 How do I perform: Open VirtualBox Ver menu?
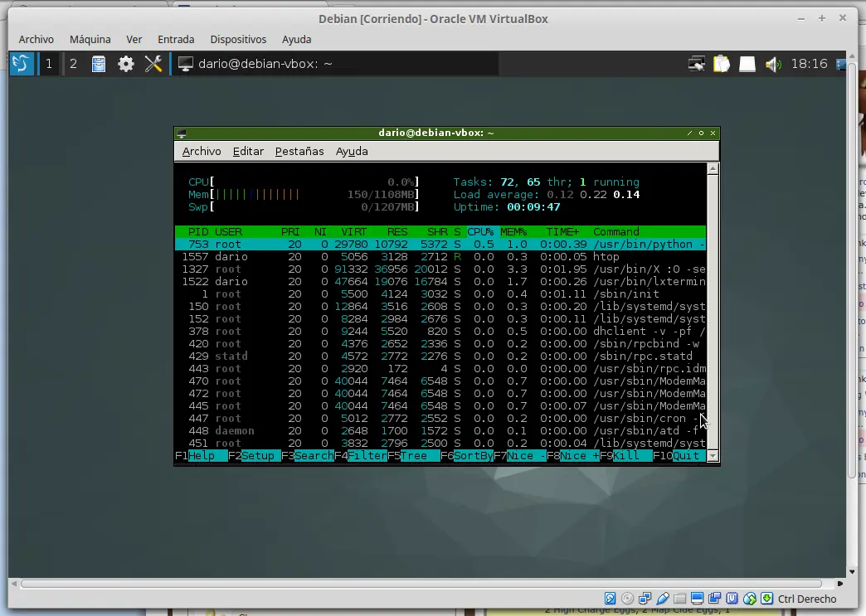point(134,39)
